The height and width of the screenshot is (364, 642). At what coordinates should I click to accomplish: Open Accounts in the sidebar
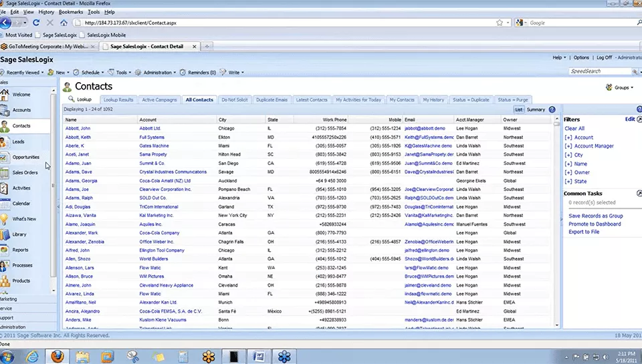click(21, 110)
